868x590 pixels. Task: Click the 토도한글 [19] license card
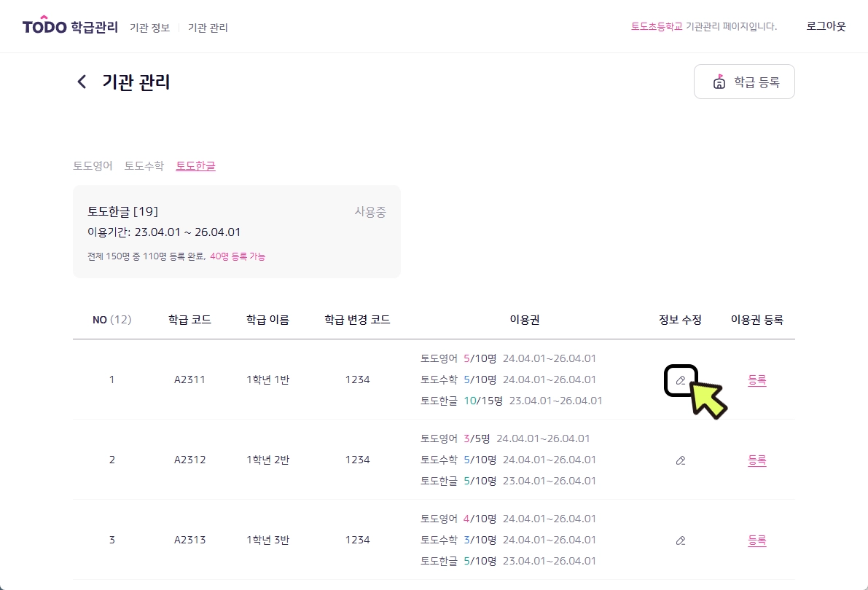[x=236, y=232]
